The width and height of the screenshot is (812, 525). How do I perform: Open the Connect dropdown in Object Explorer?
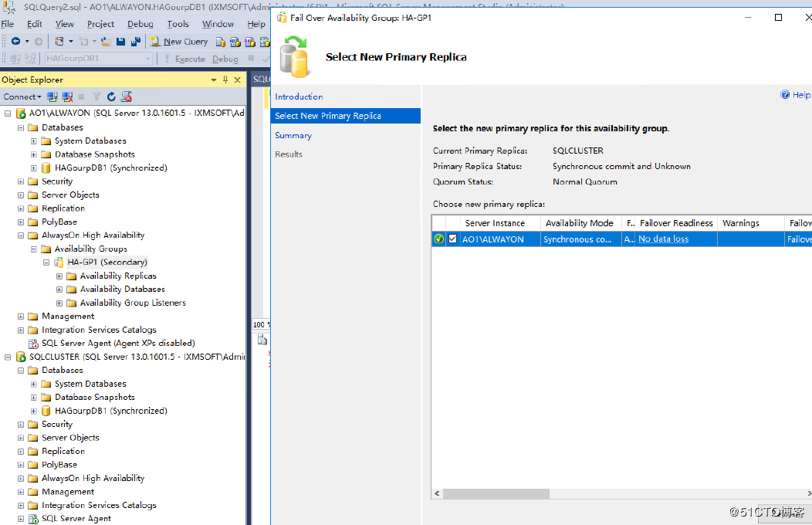22,97
